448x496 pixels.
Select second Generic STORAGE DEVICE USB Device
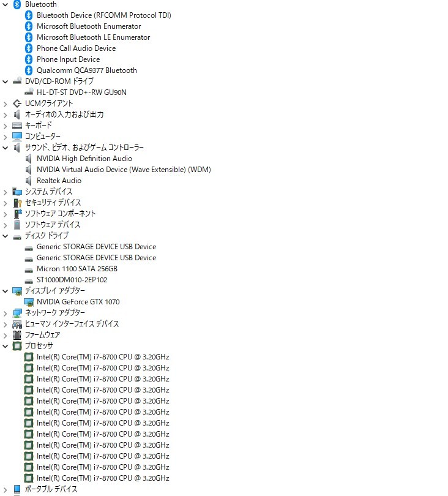pos(97,258)
